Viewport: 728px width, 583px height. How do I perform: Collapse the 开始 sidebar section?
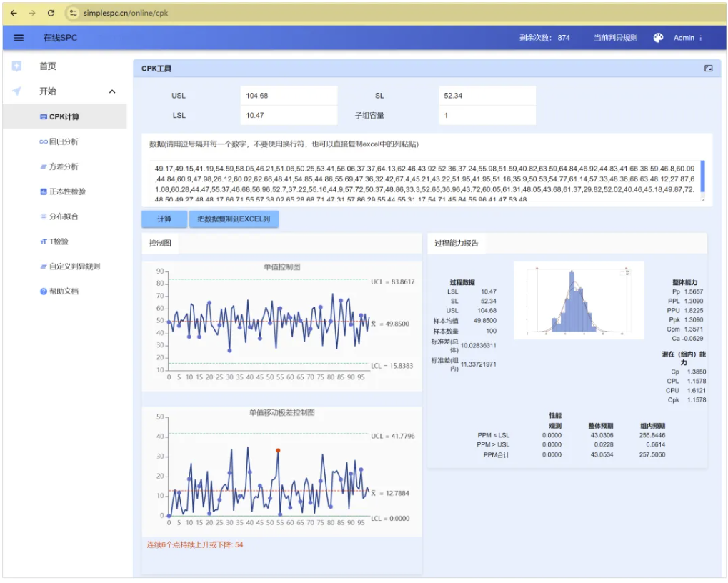coord(112,91)
